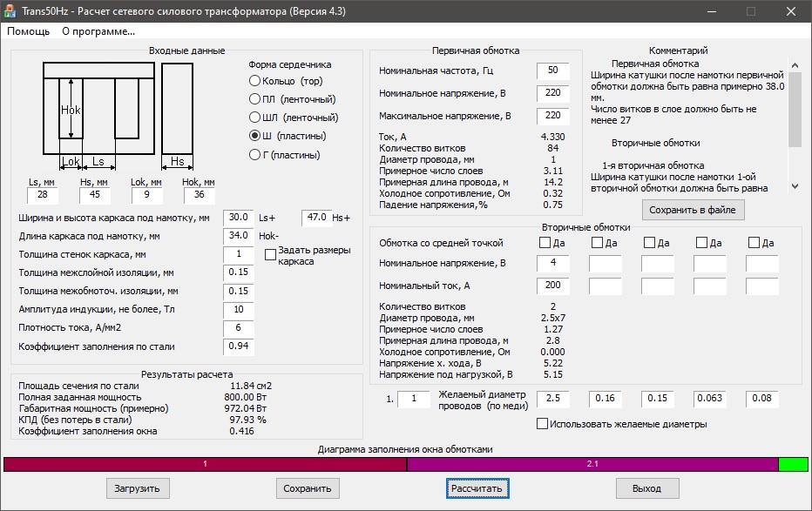This screenshot has height=511, width=812.
Task: Click first secondary voltage field showing 4
Action: tap(553, 263)
